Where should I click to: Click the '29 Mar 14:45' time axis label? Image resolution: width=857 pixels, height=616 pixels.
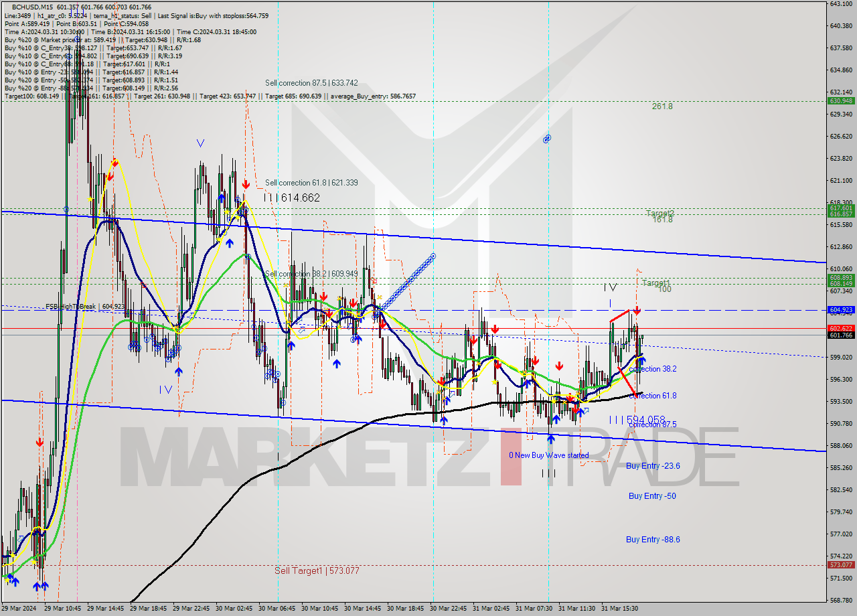(x=105, y=609)
